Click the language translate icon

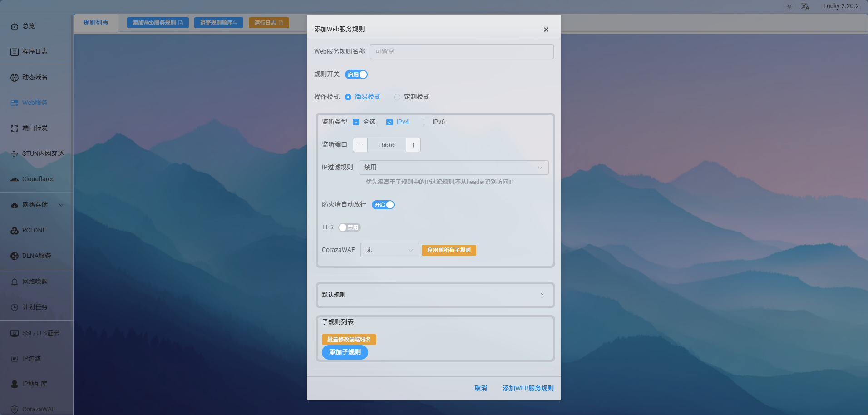[805, 6]
